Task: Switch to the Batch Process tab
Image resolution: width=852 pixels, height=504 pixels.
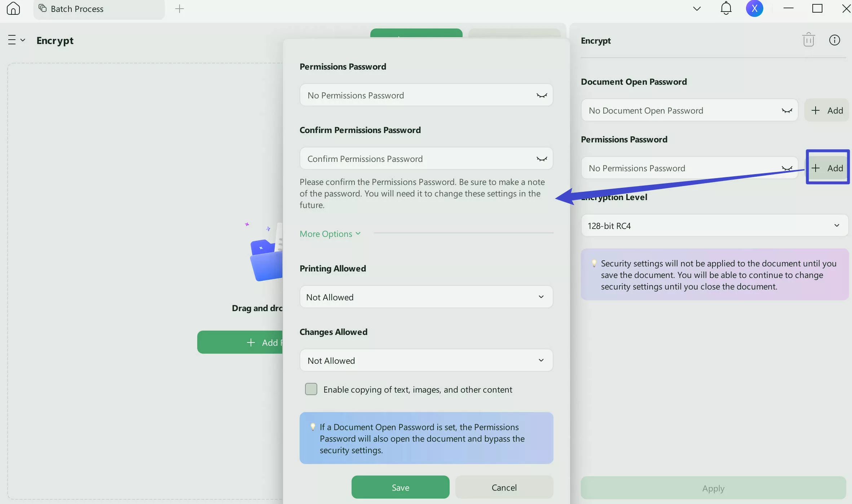Action: click(77, 9)
